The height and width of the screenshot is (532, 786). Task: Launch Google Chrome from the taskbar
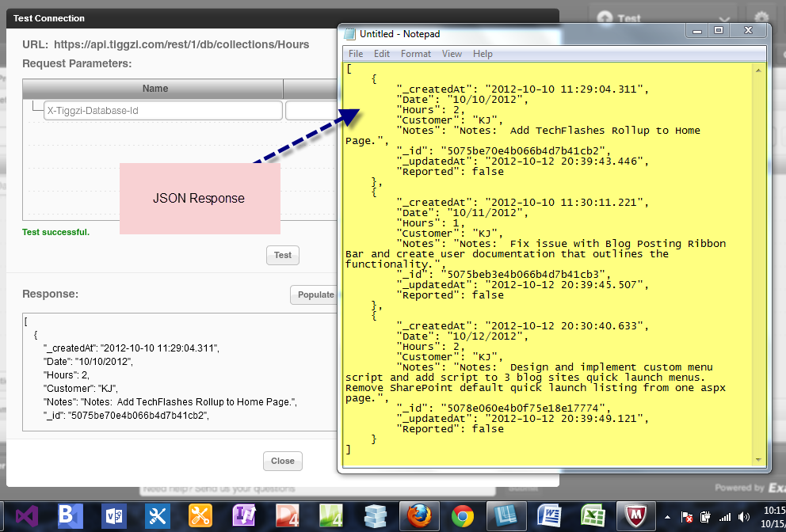pos(462,516)
